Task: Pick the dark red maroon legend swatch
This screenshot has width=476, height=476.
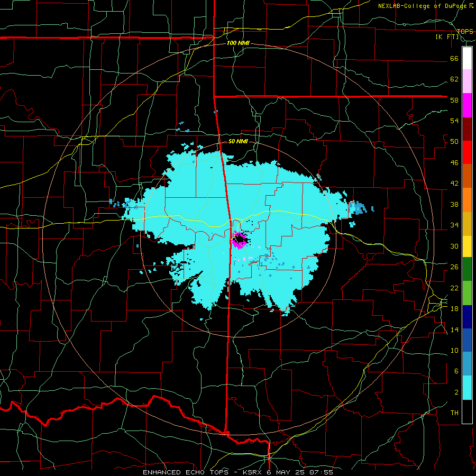Action: (x=467, y=129)
